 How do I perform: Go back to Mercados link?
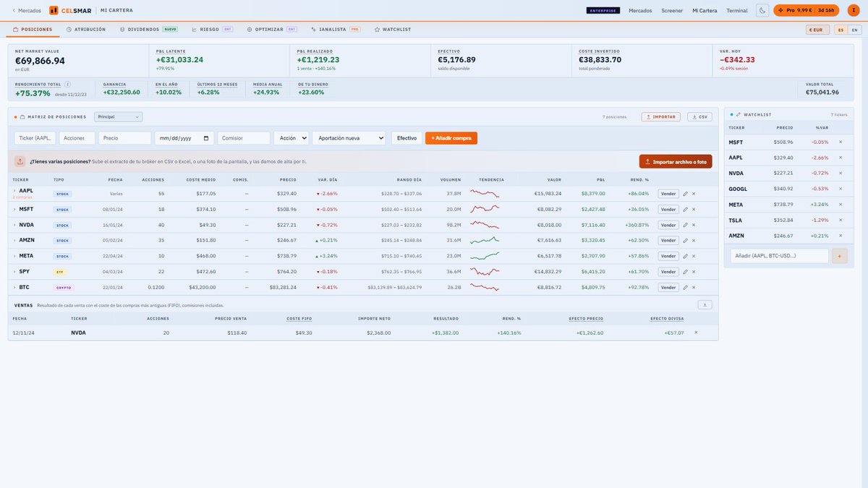(x=26, y=11)
